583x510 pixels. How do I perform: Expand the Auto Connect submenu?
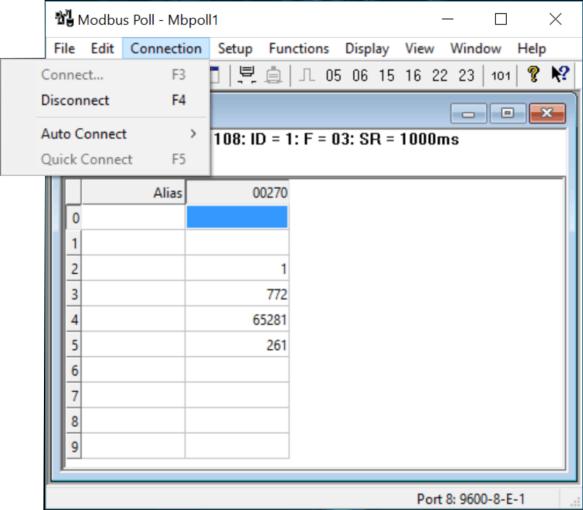point(106,134)
